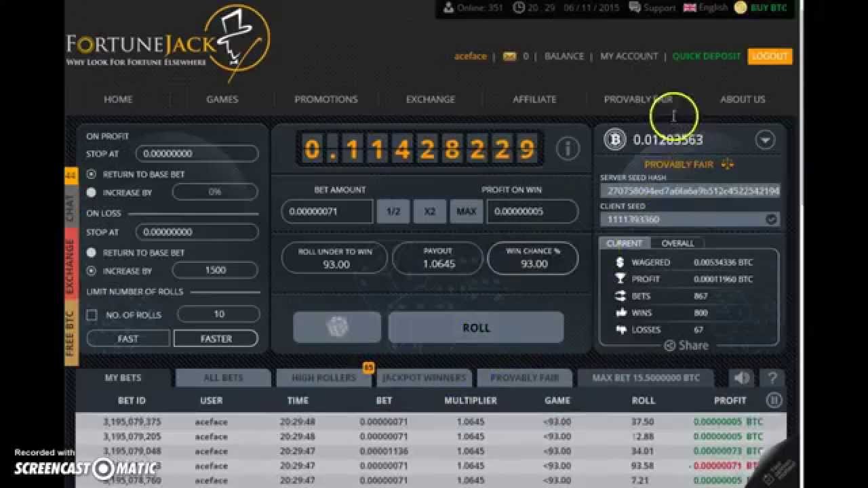Open the messages envelope icon
Screen dimensions: 868x488
(509, 56)
